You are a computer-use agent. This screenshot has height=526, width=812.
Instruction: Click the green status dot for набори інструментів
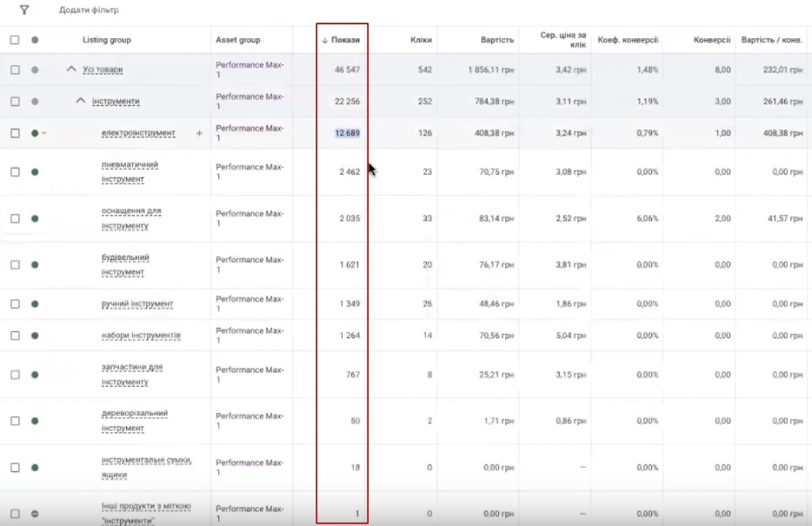[35, 336]
